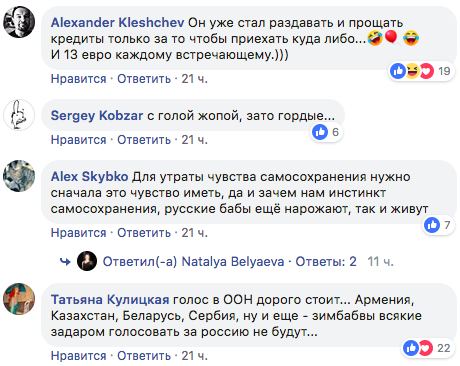Open the 21 ч. timestamp on Kobzar's comment
The height and width of the screenshot is (366, 460).
195,140
